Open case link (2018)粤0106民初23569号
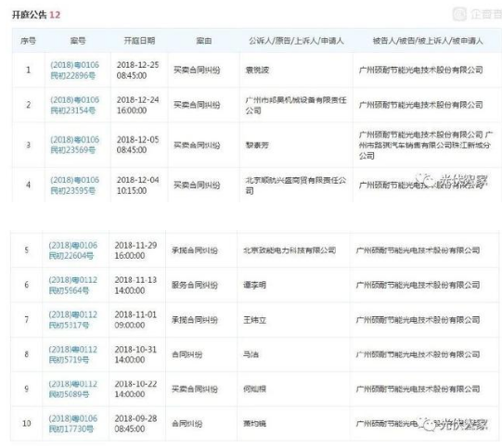 tap(74, 145)
